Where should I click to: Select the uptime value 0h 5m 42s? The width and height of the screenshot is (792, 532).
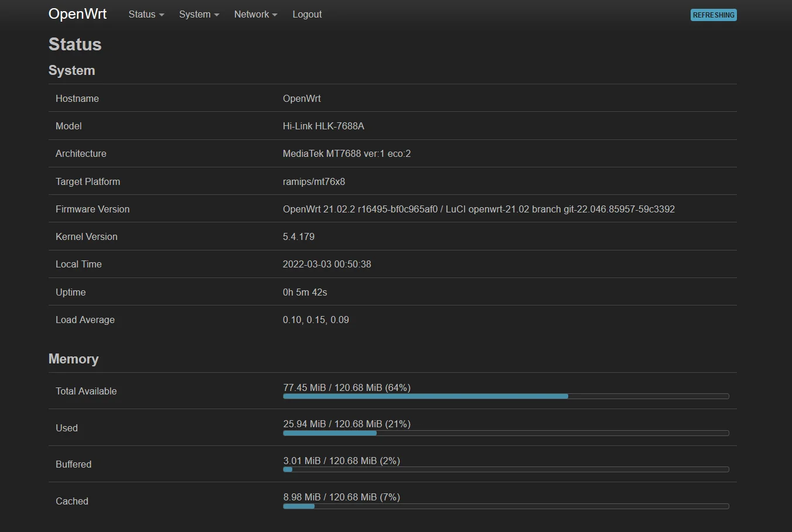click(305, 292)
